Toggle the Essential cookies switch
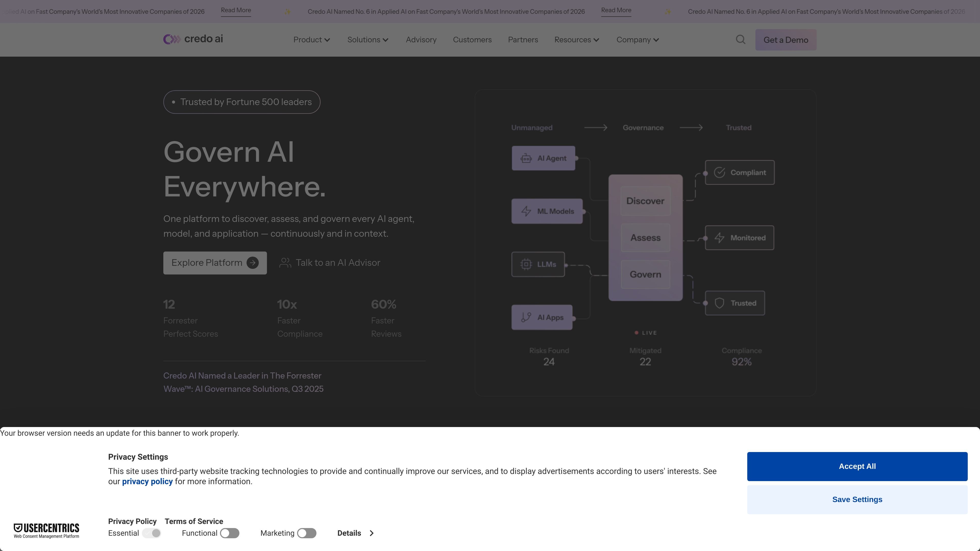This screenshot has height=551, width=980. [x=151, y=533]
